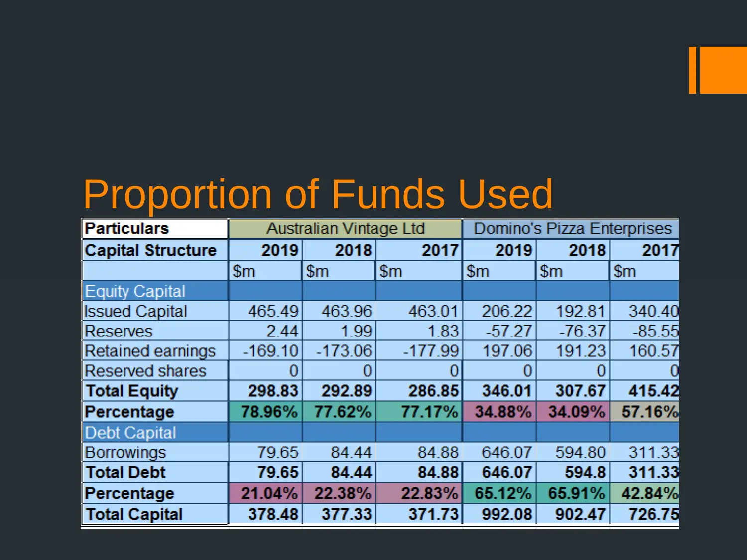The image size is (747, 560).
Task: Click the Retained earnings value 160.57
Action: [653, 351]
